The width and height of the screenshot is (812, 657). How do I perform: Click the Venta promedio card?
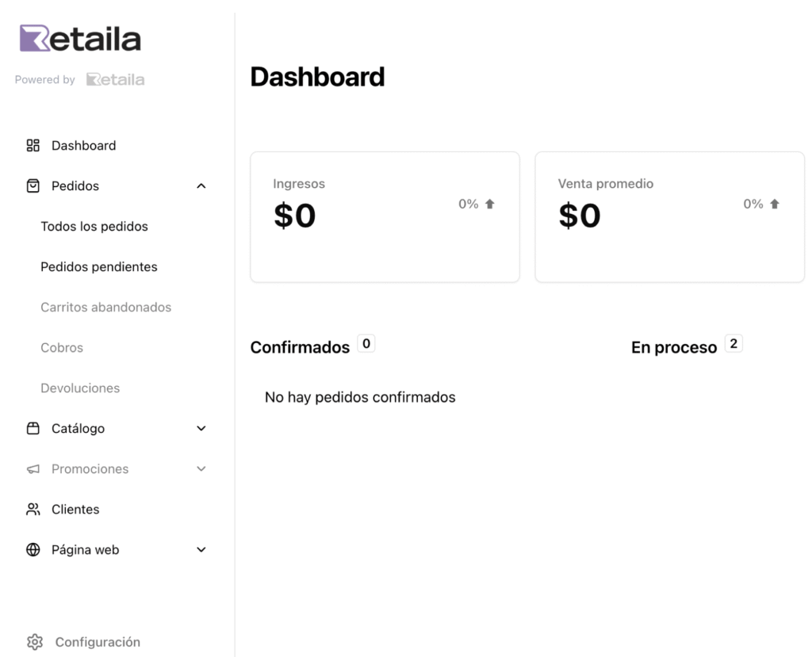(669, 217)
